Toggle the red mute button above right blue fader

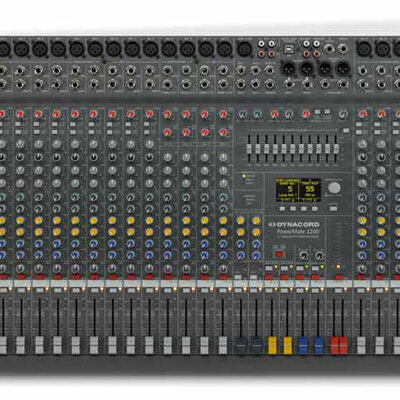click(315, 277)
